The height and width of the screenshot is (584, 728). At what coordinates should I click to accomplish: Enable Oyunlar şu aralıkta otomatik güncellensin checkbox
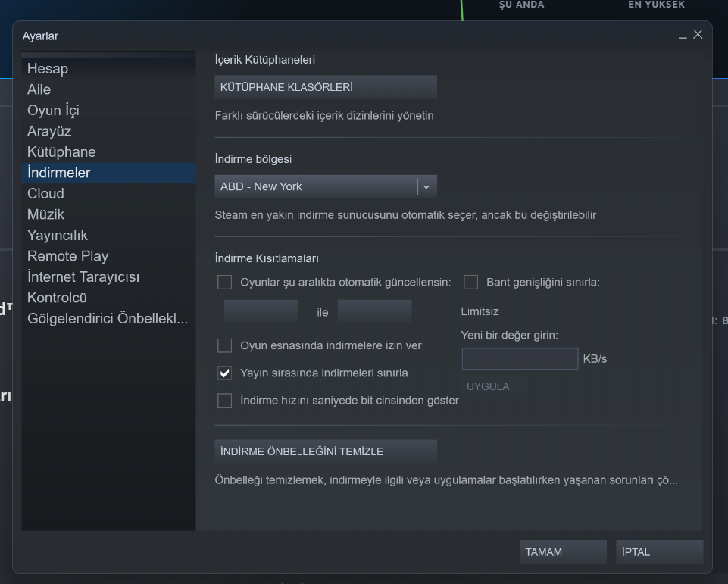tap(225, 283)
